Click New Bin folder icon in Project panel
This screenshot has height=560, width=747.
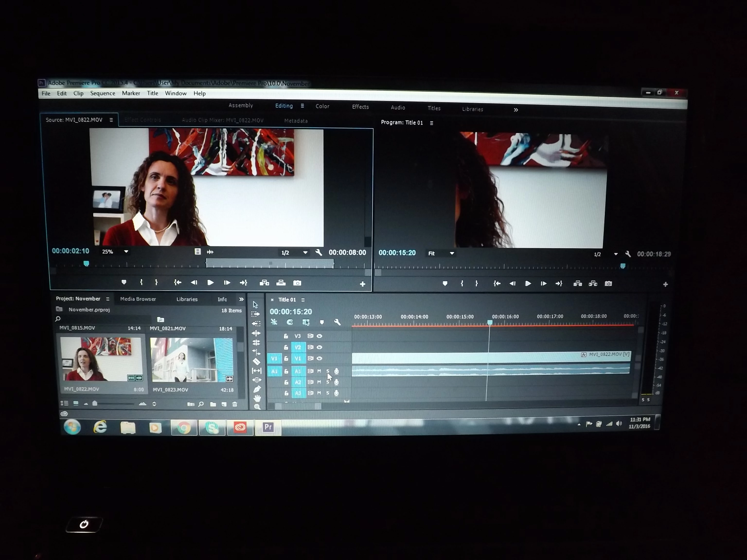pos(213,404)
